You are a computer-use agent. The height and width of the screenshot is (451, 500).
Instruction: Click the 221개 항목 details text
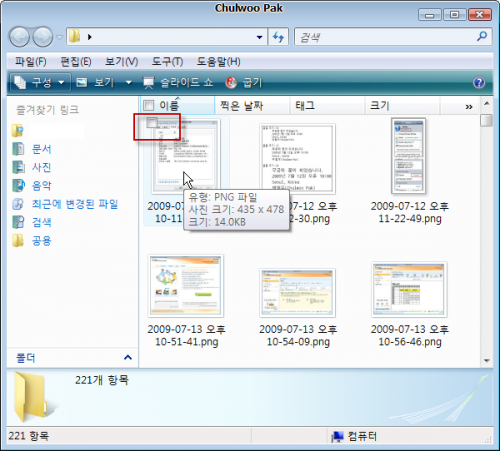102,380
